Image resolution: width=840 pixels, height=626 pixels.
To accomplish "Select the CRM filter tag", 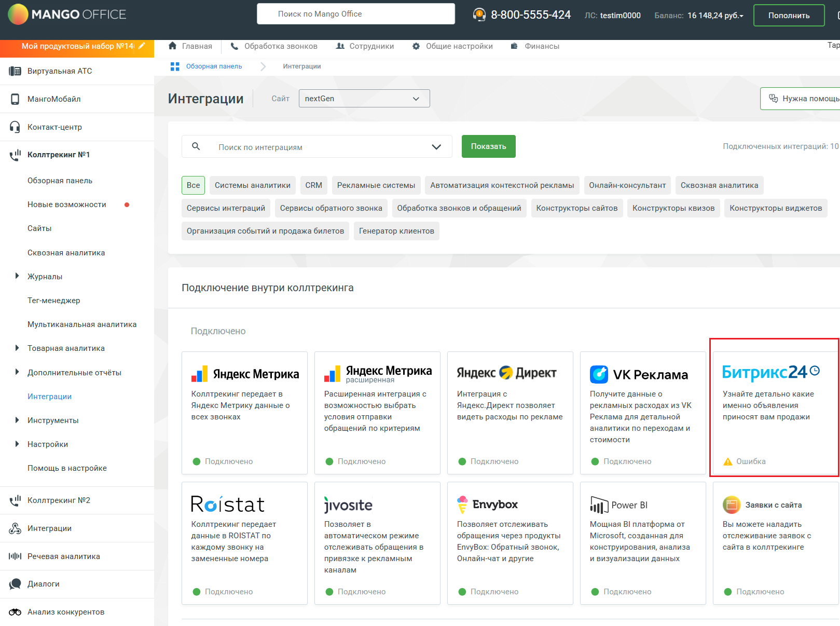I will [x=313, y=185].
